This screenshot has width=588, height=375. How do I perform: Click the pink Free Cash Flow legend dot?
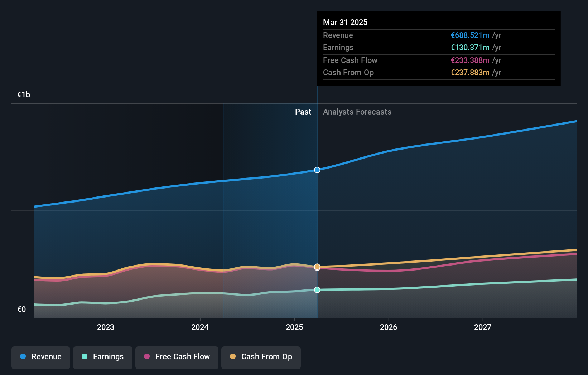[x=147, y=356]
